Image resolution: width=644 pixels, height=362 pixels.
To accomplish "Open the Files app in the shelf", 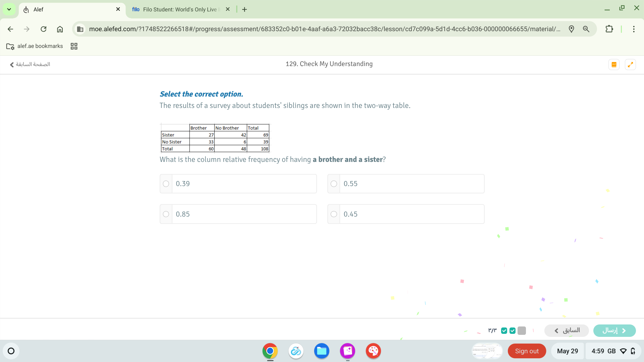I will tap(321, 351).
